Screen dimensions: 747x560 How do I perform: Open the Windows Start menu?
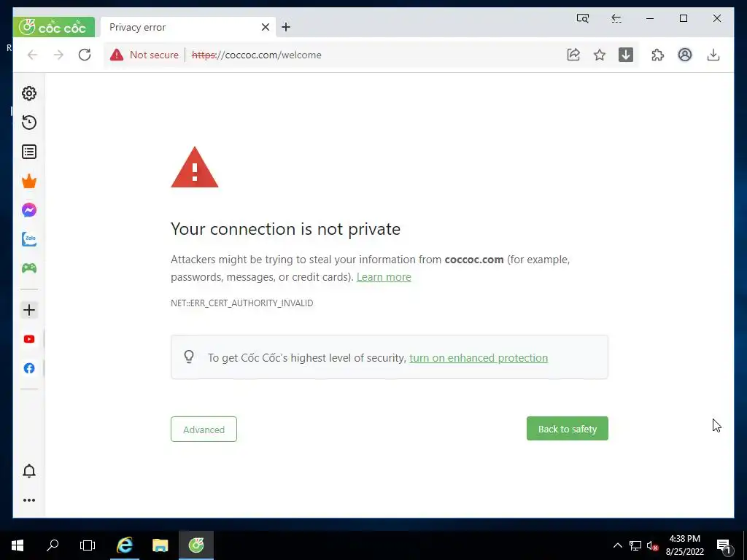(18, 545)
